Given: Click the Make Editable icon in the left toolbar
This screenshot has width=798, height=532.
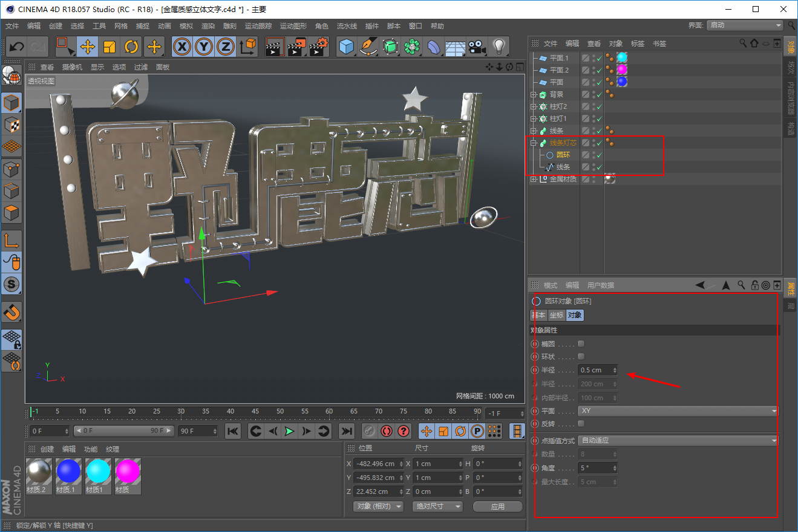Looking at the screenshot, I should (12, 75).
